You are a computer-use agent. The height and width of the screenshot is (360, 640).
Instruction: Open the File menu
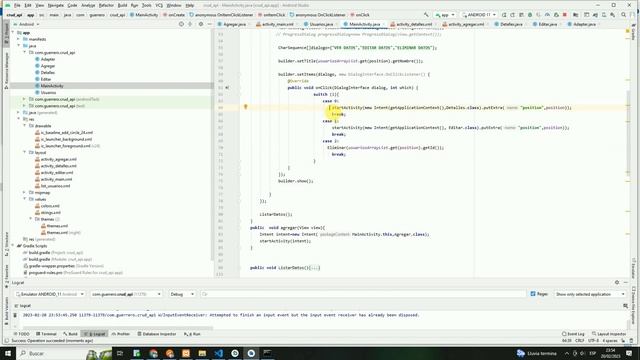click(x=17, y=5)
